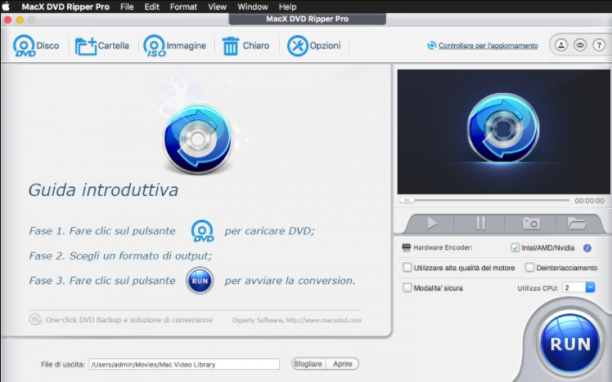Take a snapshot with the camera icon
The height and width of the screenshot is (382, 612).
pyautogui.click(x=531, y=224)
